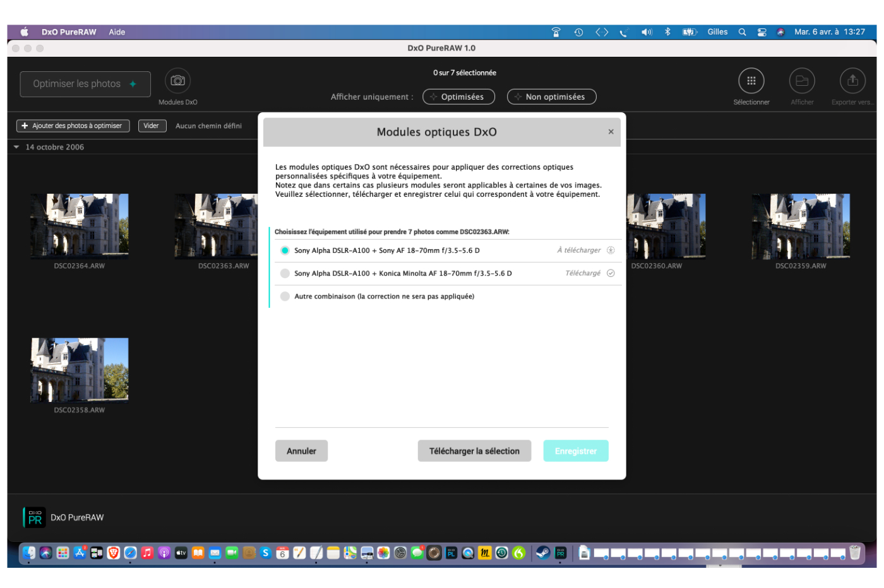The width and height of the screenshot is (884, 588).
Task: Click the battery icon in menu bar
Action: [x=690, y=32]
